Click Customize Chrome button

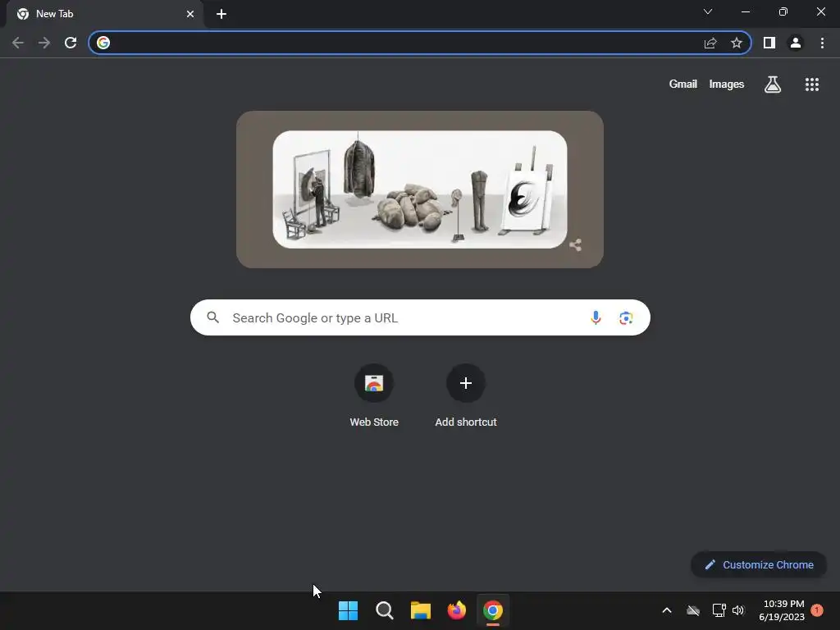click(759, 564)
